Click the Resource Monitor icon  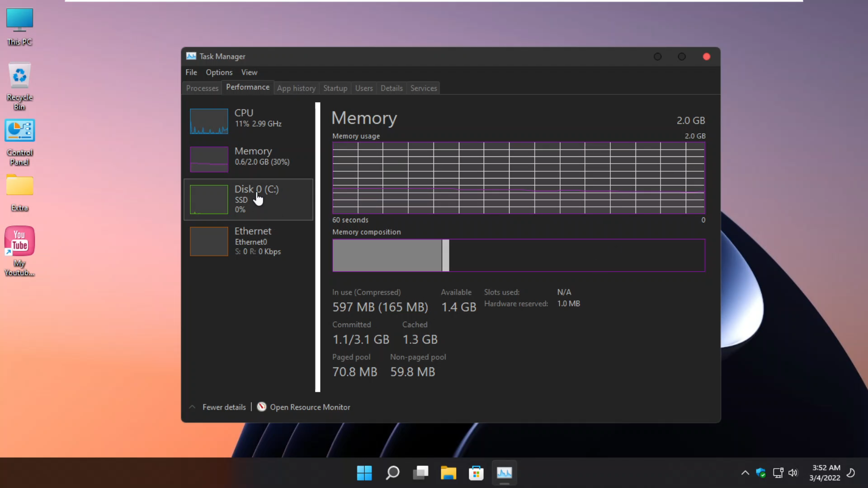(261, 407)
